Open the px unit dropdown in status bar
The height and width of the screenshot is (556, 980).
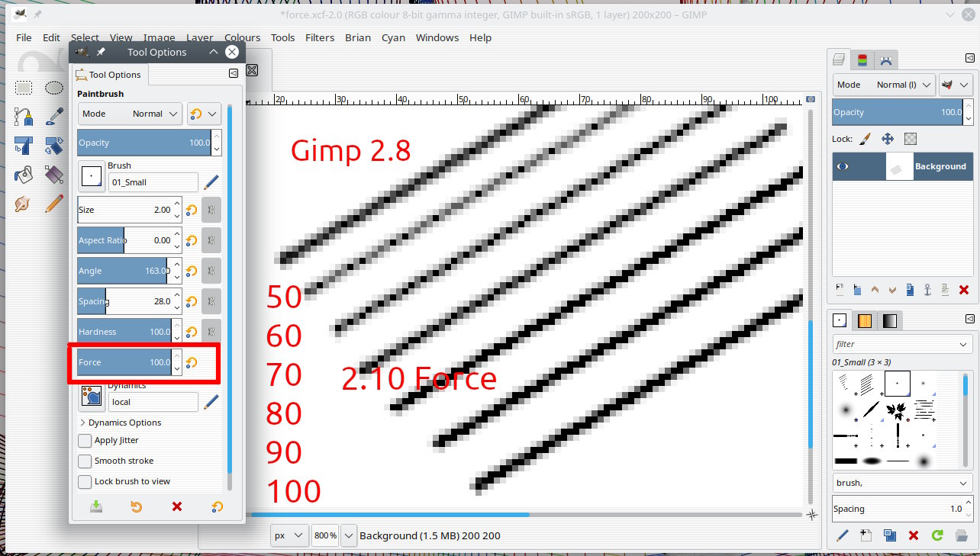point(289,535)
